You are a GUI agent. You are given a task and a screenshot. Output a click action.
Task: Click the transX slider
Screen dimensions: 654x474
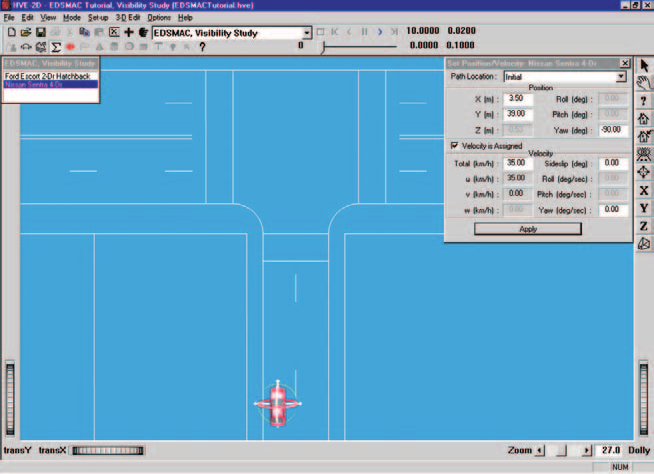click(108, 451)
